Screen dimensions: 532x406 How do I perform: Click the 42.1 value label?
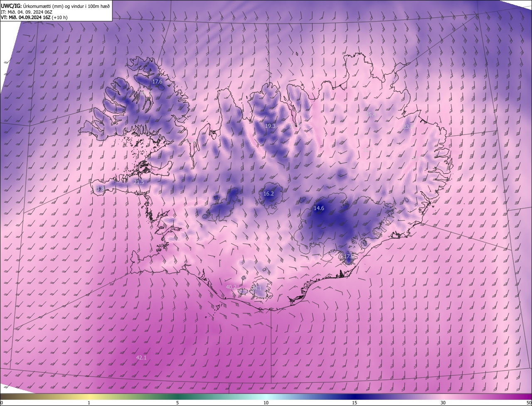[x=141, y=357]
